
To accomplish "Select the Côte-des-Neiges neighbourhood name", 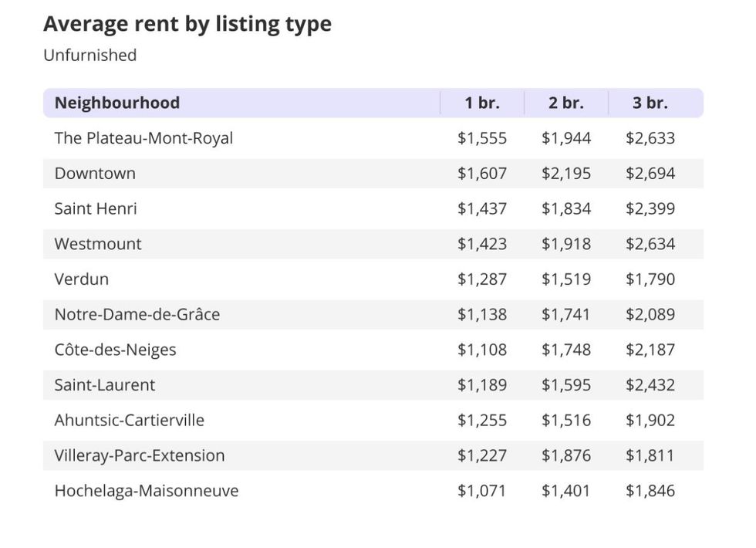I will click(116, 350).
